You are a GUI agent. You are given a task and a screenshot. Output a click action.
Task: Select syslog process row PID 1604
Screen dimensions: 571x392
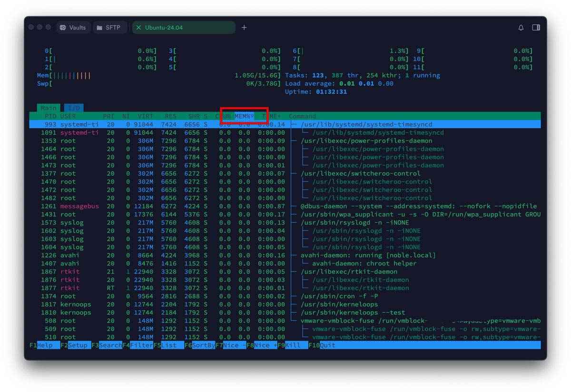(285, 247)
